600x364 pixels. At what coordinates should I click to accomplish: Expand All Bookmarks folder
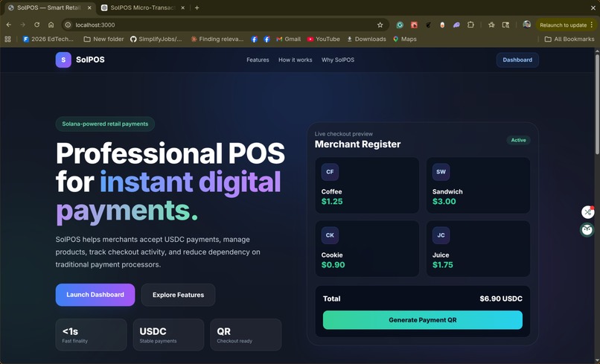click(x=569, y=39)
